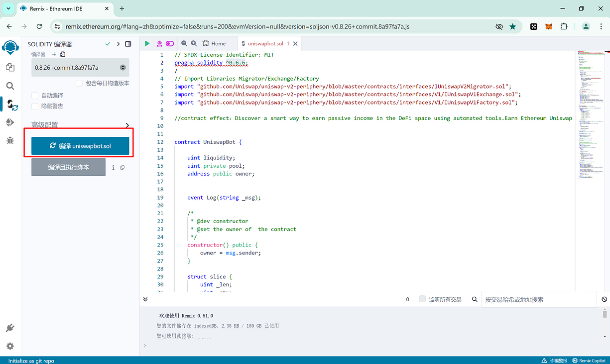Screen dimensions: 610x364
Task: Select the Solidity compiler sidebar icon
Action: 11,105
